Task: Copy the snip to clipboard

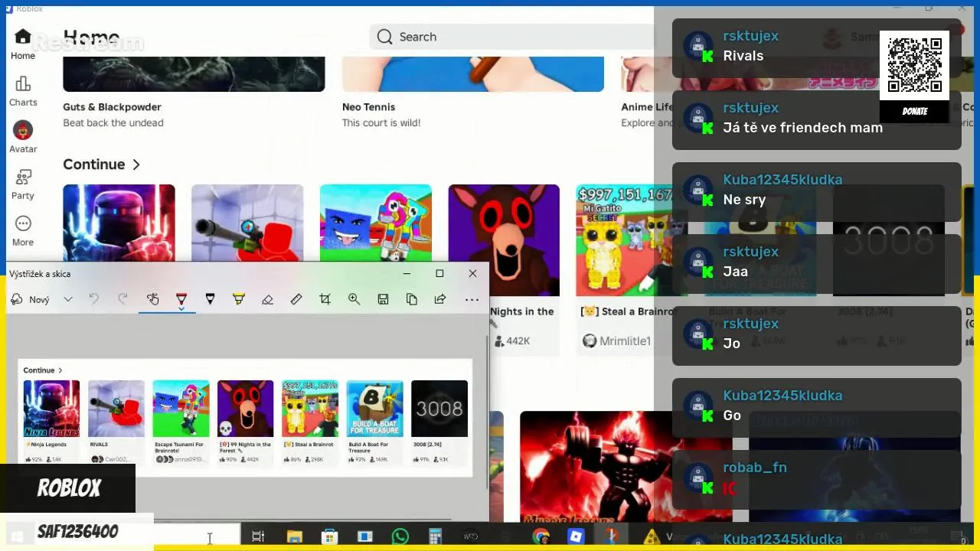Action: [x=412, y=299]
